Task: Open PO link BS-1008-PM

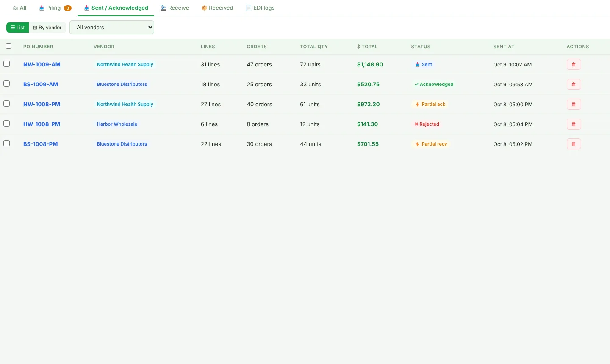Action: click(40, 144)
